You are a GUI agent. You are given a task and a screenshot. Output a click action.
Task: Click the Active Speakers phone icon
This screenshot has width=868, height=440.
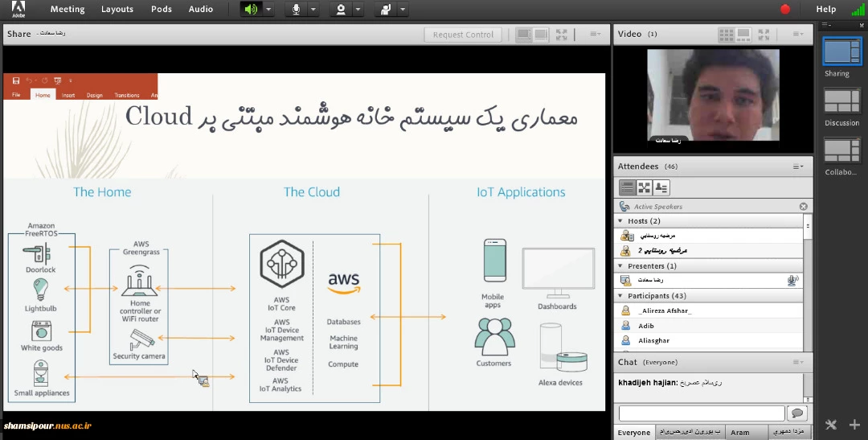(x=624, y=206)
